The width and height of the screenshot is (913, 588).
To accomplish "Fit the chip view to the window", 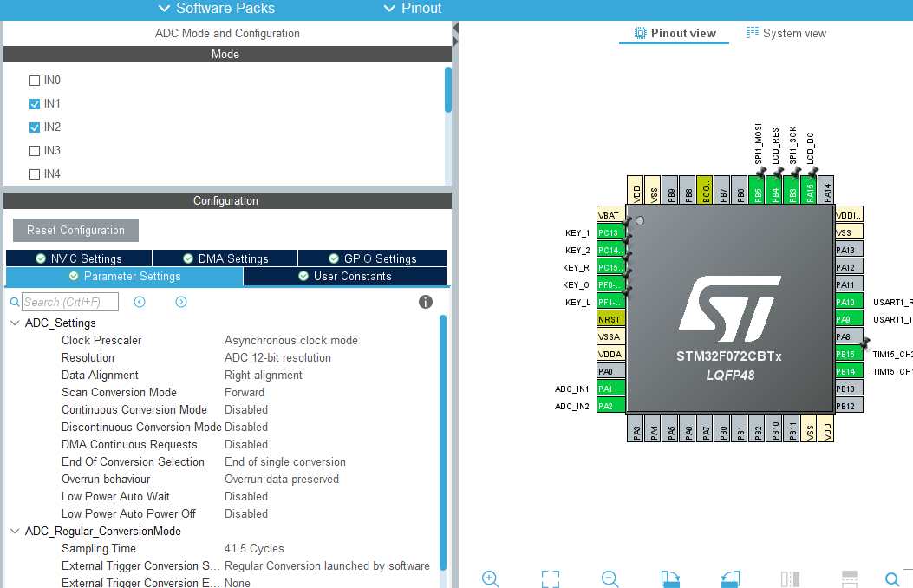I will tap(551, 578).
